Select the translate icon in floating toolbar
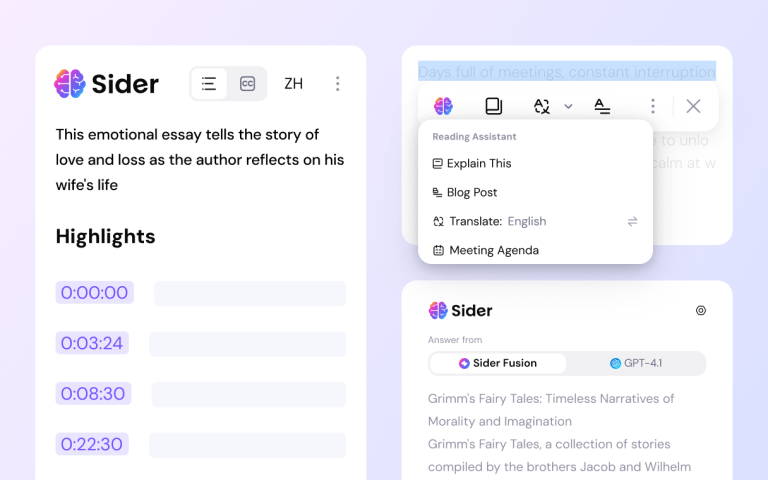768x480 pixels. pyautogui.click(x=542, y=106)
